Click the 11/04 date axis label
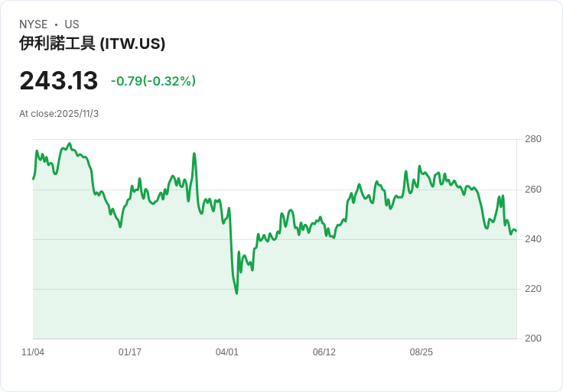 [33, 352]
